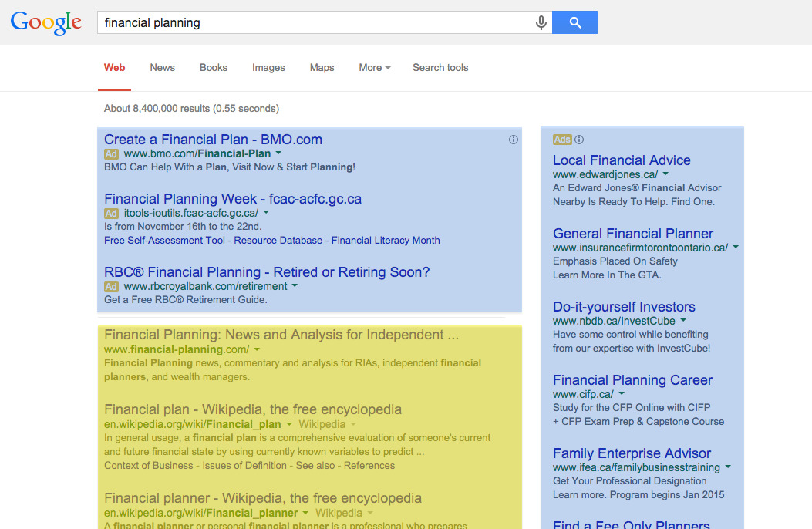This screenshot has width=812, height=529.
Task: Open 'Financial Planning: News and Analysis' result
Action: point(281,335)
